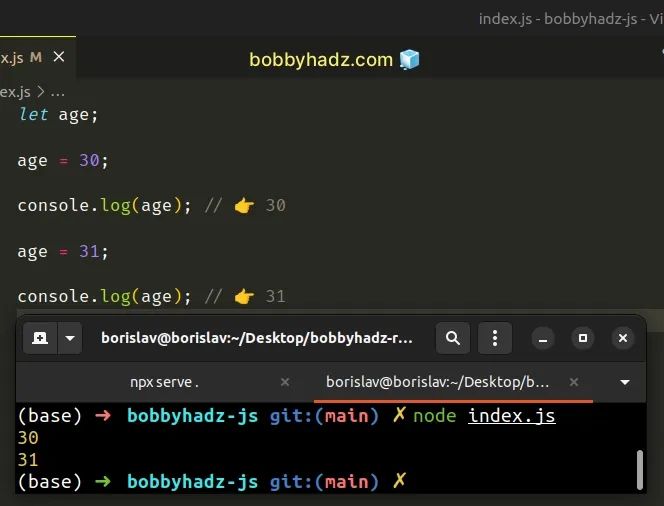This screenshot has height=506, width=664.
Task: Click the bobbyhadz.com title text
Action: [x=321, y=60]
